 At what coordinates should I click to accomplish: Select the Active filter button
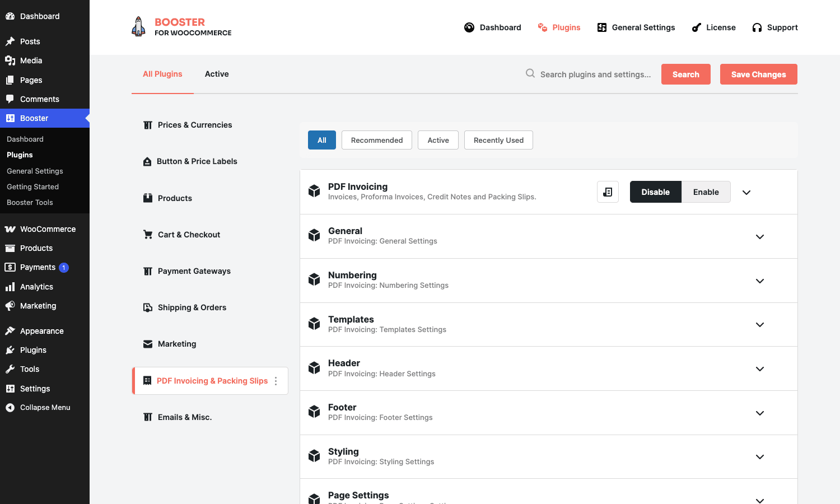pyautogui.click(x=438, y=140)
